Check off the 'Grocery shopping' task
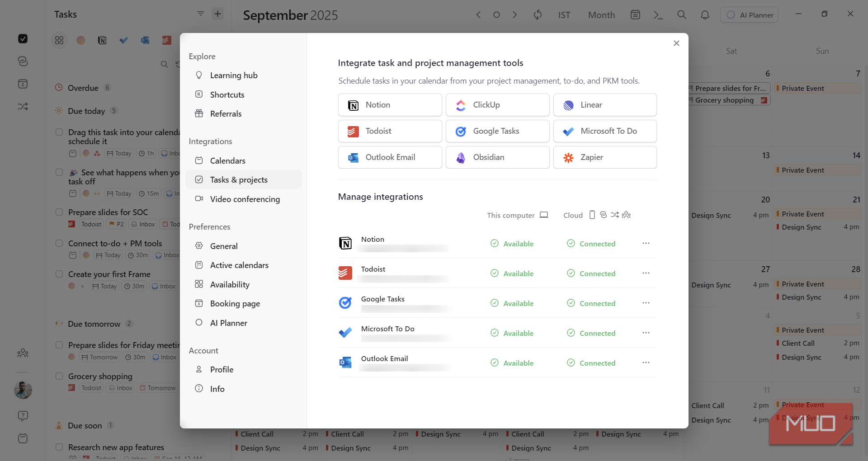Viewport: 868px width, 461px height. [59, 376]
